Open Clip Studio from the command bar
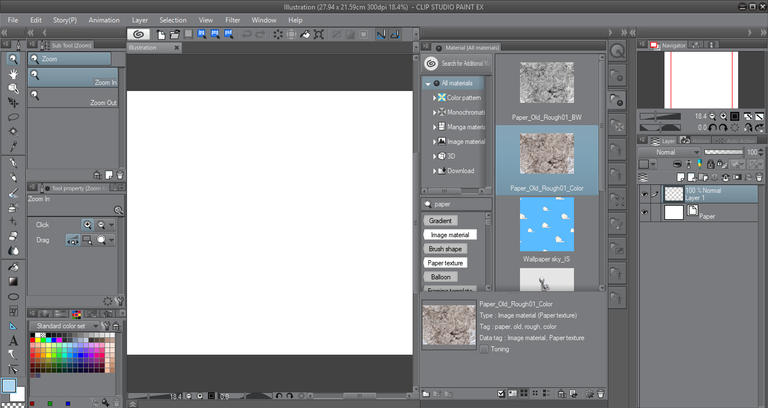The width and height of the screenshot is (768, 408). pyautogui.click(x=138, y=34)
